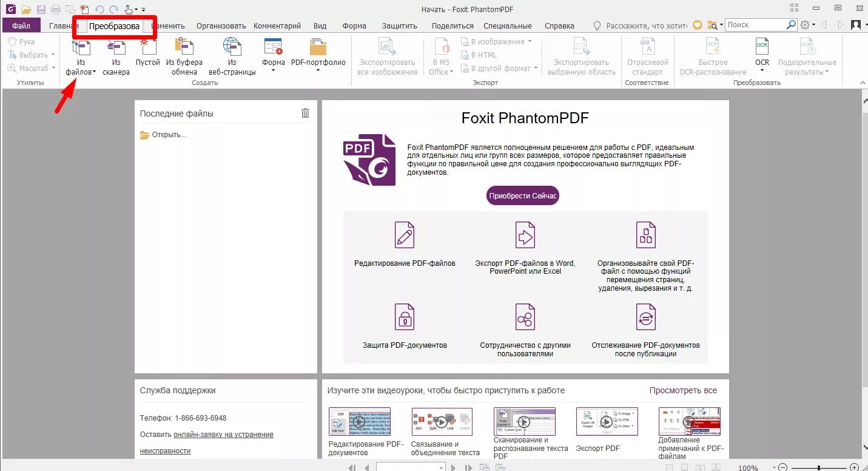
Task: Click Отслеживание PDF-документов после публикации icon
Action: coord(645,317)
